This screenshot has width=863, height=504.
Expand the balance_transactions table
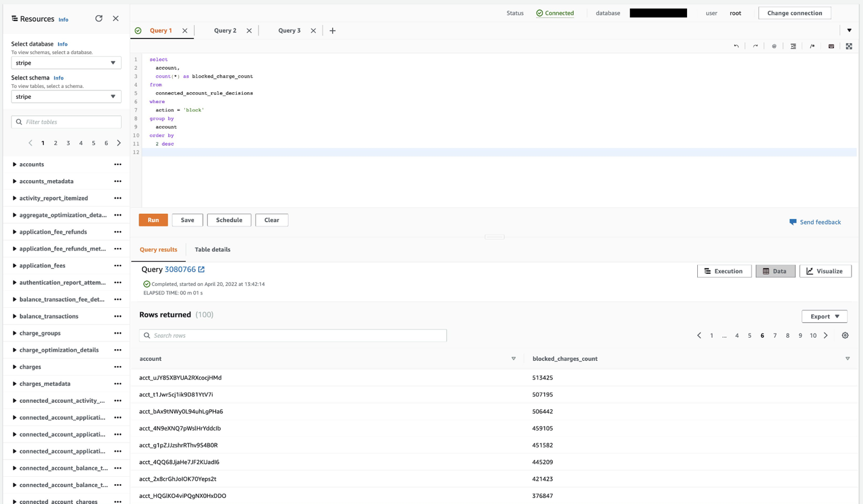[14, 316]
